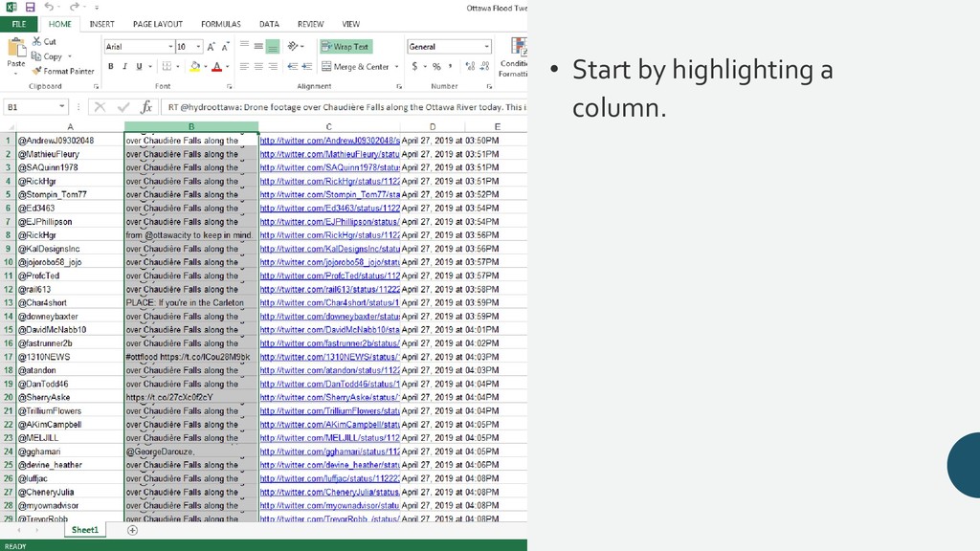Open the Name Box dropdown for B1
This screenshot has width=980, height=551.
(63, 108)
